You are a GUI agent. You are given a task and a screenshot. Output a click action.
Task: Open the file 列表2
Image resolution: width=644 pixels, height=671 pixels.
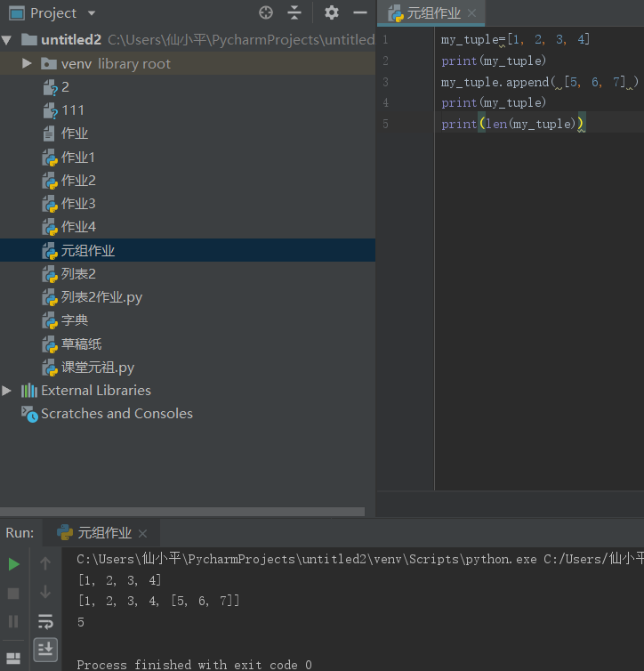pyautogui.click(x=78, y=273)
